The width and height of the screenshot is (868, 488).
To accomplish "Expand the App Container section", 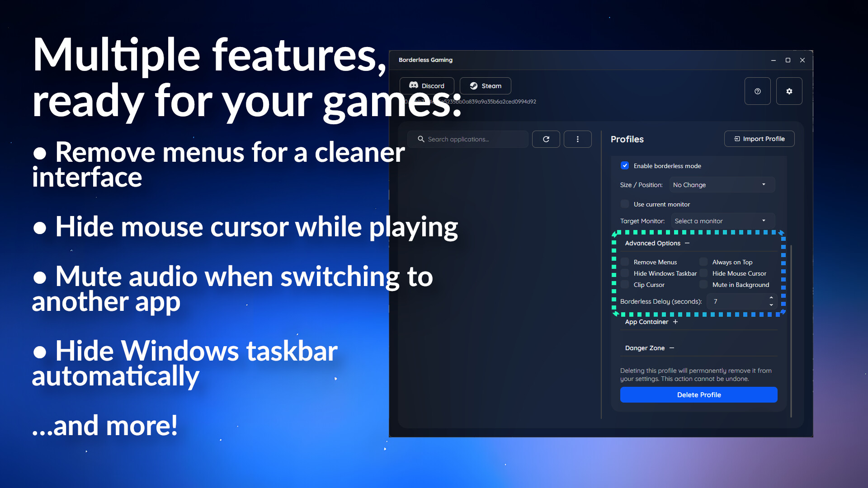I will 675,322.
